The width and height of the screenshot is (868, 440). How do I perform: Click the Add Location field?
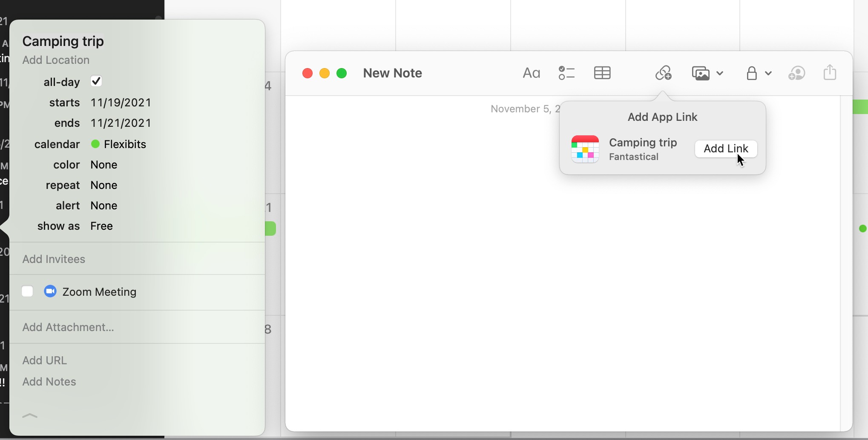click(56, 60)
